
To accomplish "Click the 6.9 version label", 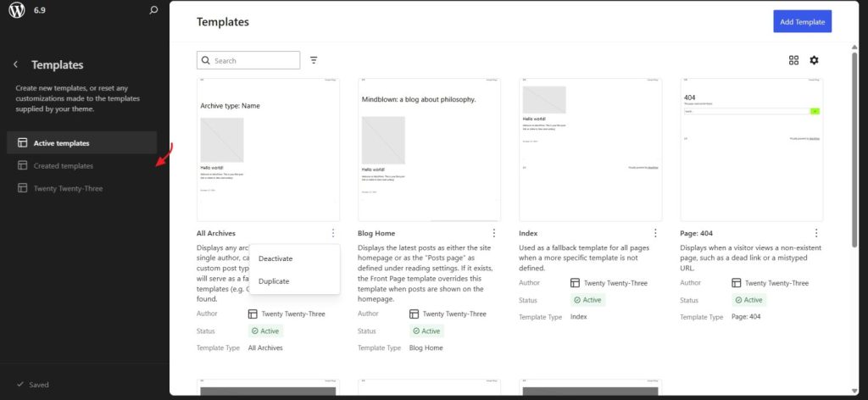I will (x=39, y=10).
